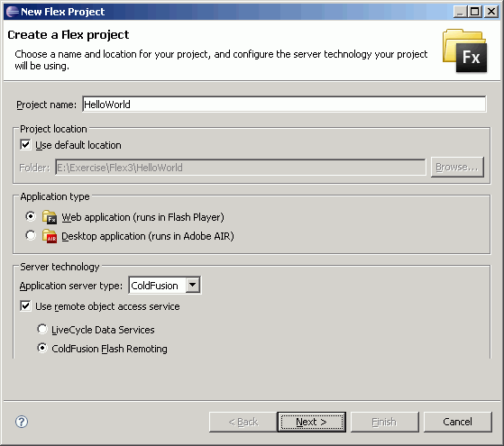Open the Application server type dropdown arrow
The image size is (504, 446).
193,285
